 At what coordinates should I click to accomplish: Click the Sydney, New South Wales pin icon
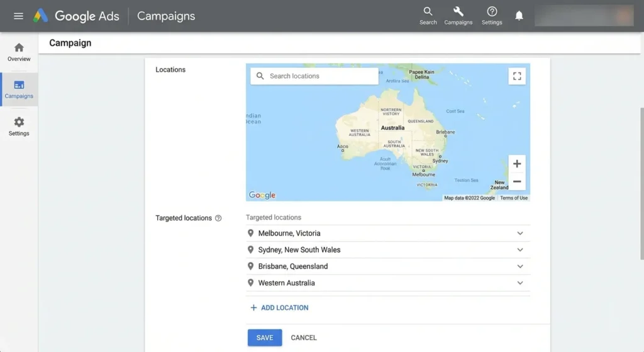click(x=250, y=249)
